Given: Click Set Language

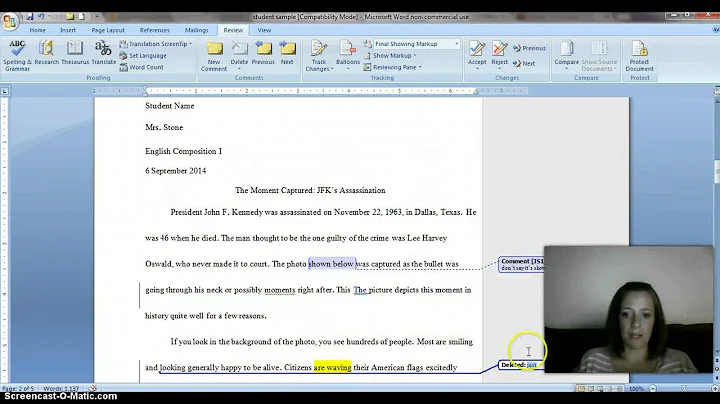Looking at the screenshot, I should point(143,56).
